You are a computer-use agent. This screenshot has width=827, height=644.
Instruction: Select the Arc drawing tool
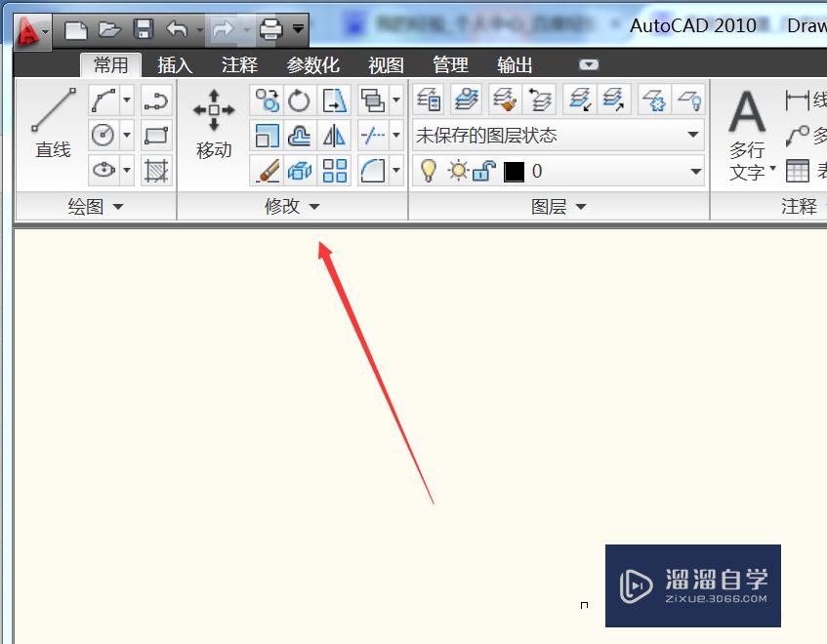(x=103, y=101)
